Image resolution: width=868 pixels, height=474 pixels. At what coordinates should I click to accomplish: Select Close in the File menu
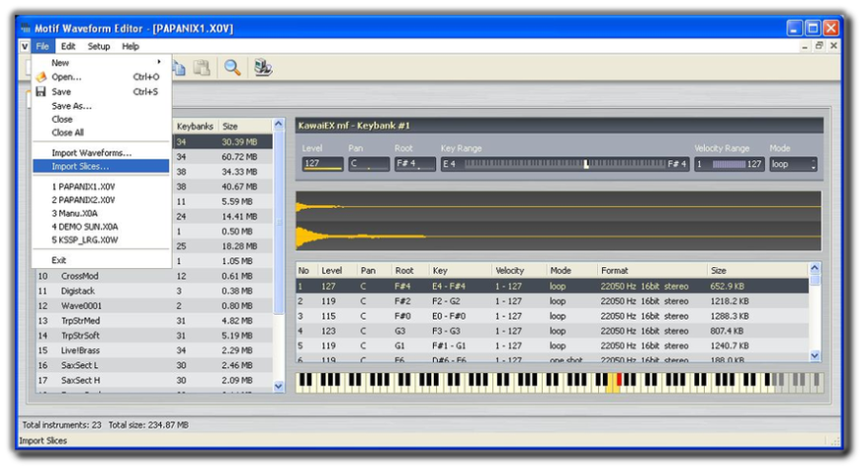click(x=101, y=119)
